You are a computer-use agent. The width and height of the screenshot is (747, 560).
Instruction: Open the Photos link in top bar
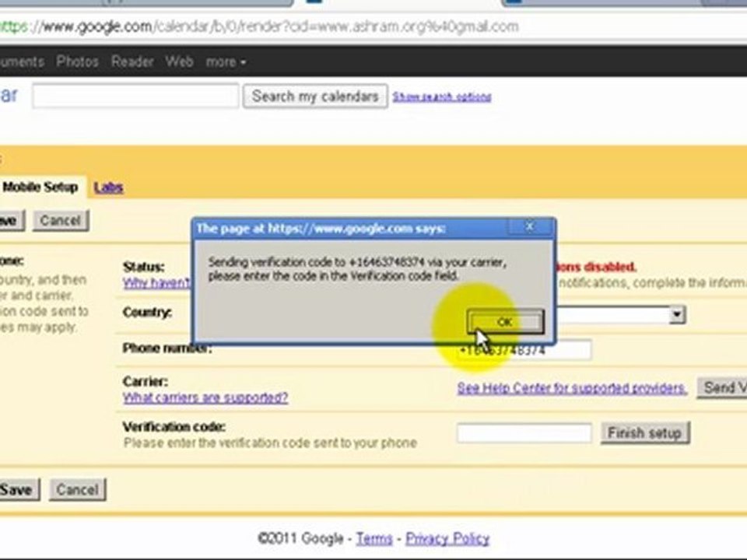(77, 61)
